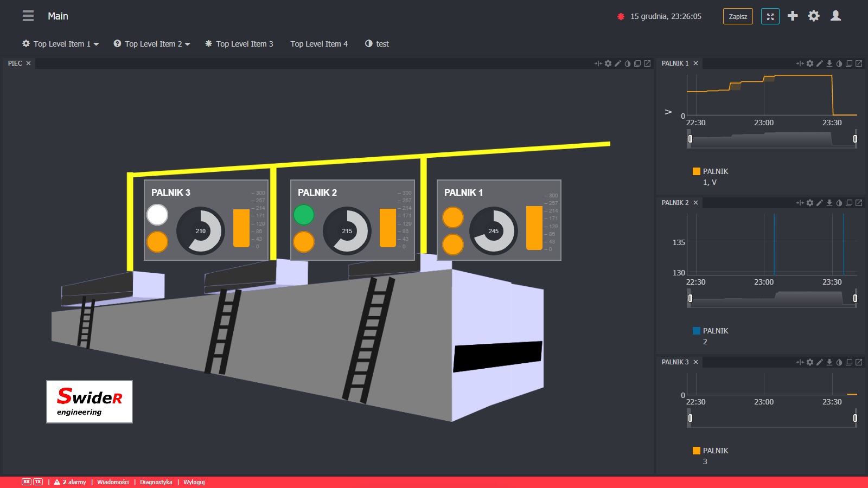Open PALNIK 3 panel gear settings
868x488 pixels.
click(x=810, y=362)
